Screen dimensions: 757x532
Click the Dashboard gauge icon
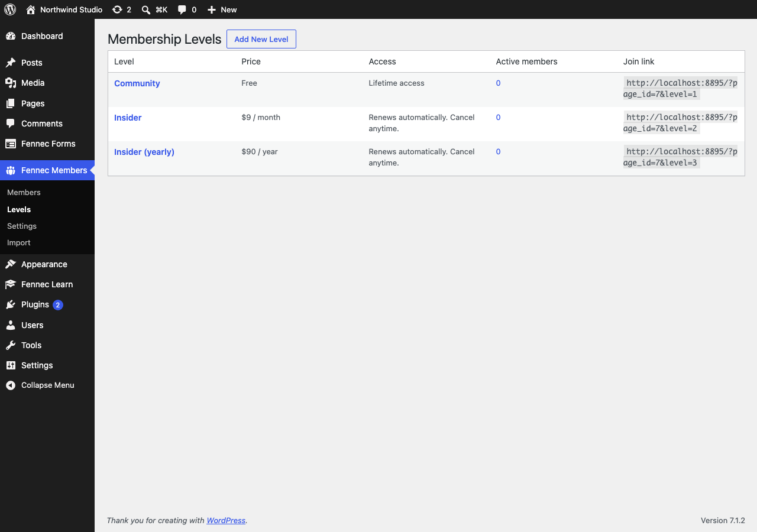click(11, 36)
